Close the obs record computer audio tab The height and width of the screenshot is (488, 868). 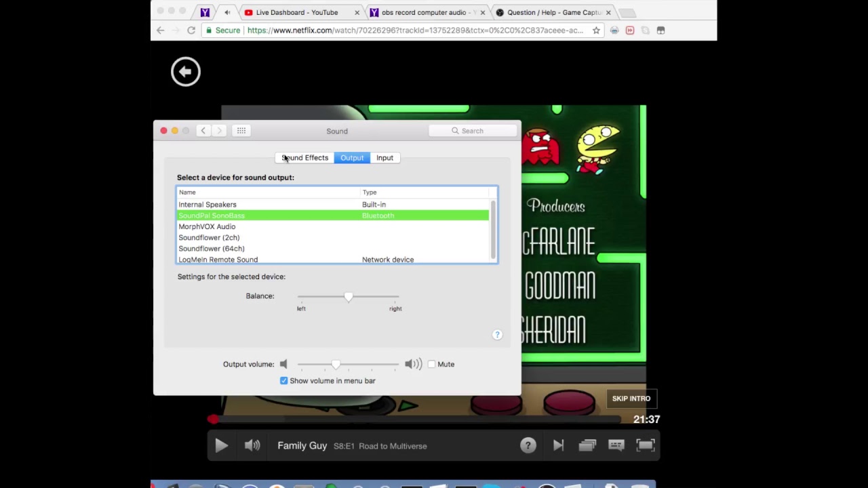coord(483,12)
